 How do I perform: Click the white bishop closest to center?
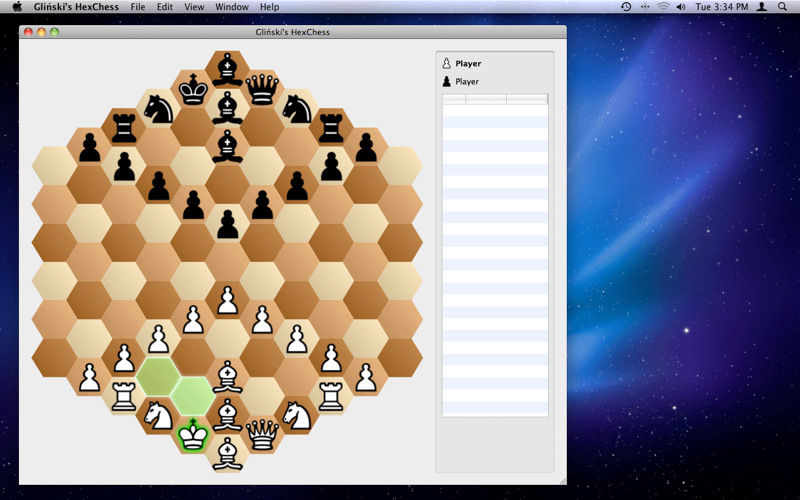point(228,377)
